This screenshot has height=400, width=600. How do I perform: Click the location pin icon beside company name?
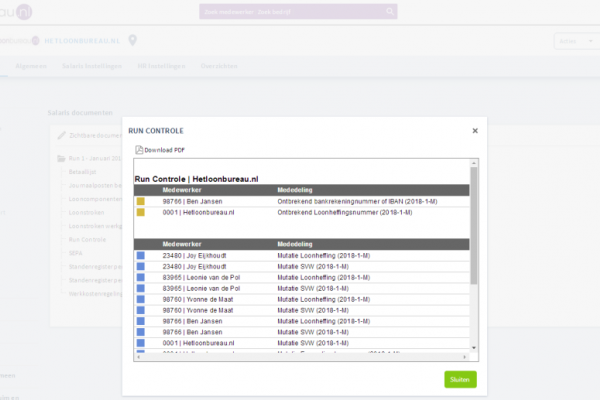click(132, 40)
